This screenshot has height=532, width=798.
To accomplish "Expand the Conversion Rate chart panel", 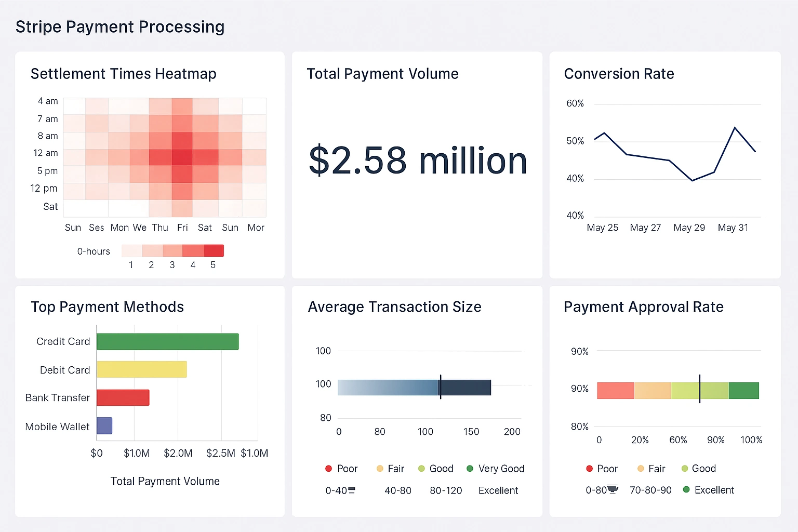I will point(619,73).
